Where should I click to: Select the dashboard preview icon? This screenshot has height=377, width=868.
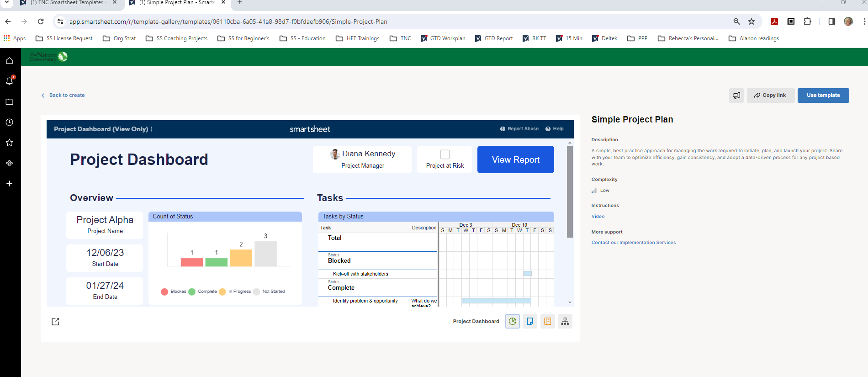coord(513,321)
